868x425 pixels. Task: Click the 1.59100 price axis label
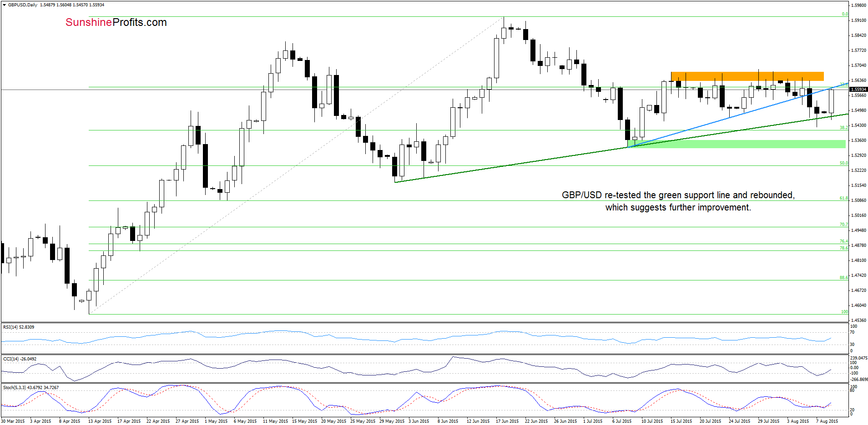pos(858,20)
